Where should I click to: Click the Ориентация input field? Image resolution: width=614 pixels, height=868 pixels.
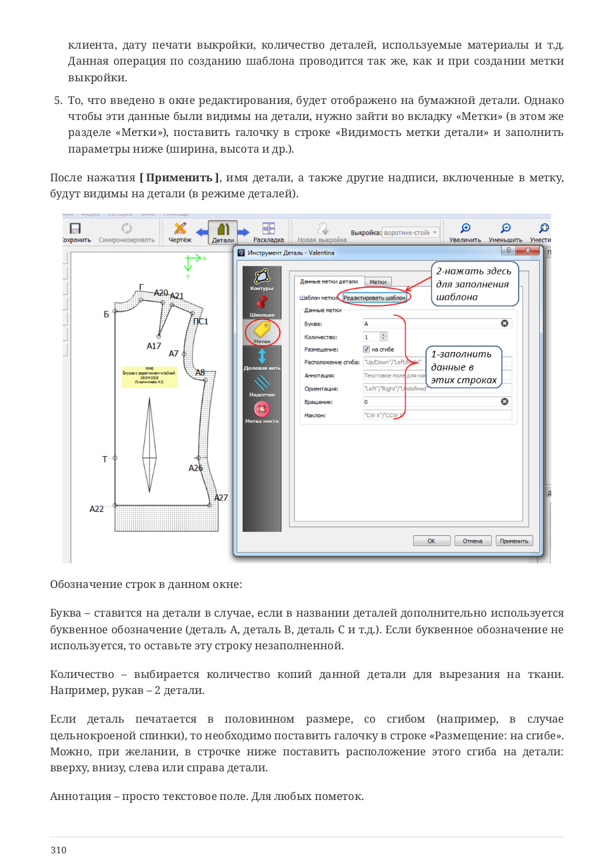click(437, 389)
